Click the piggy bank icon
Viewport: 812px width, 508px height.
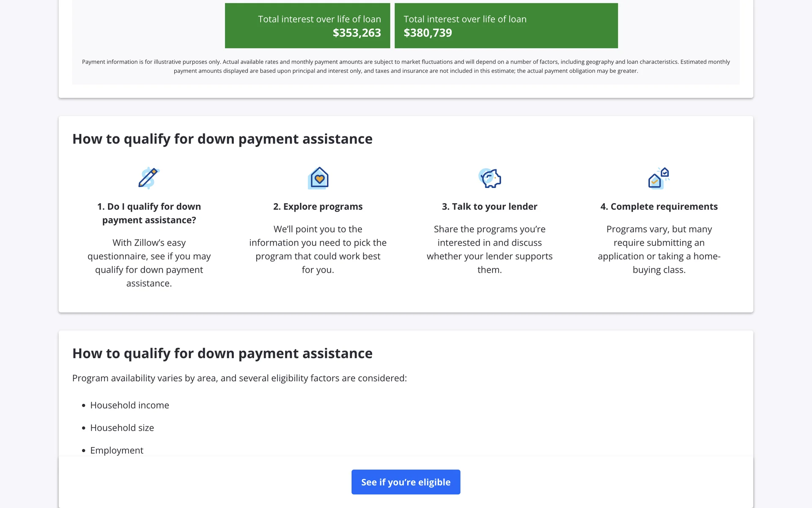coord(490,178)
